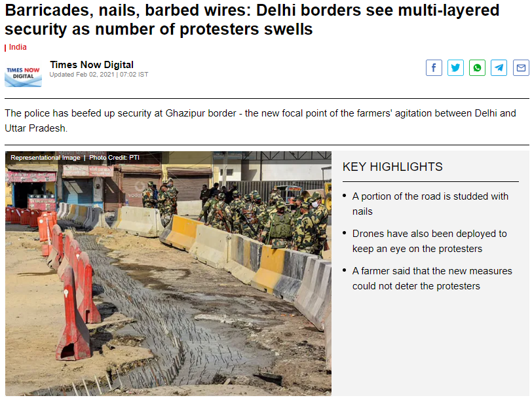This screenshot has height=398, width=532.
Task: Share article via Telegram
Action: pos(499,68)
